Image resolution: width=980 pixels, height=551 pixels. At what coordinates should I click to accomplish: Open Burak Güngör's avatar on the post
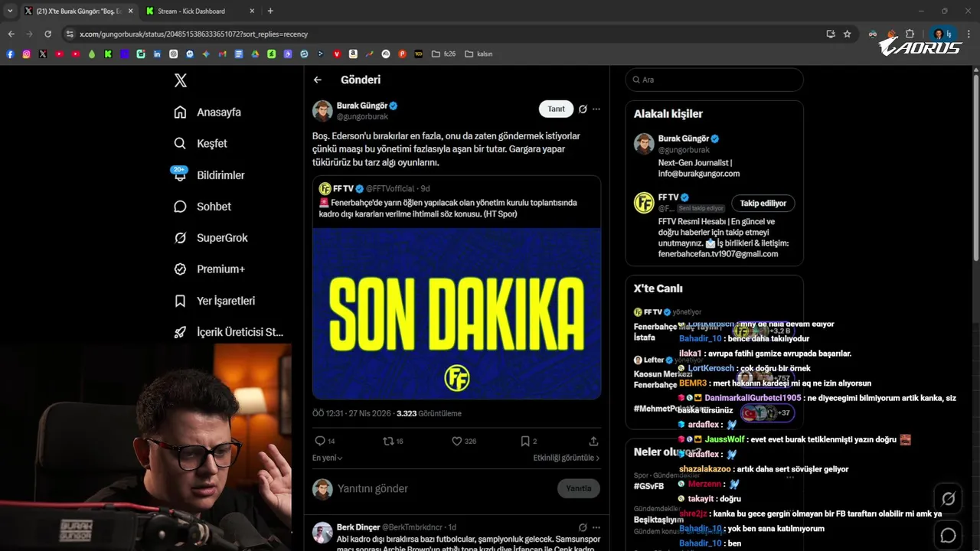coord(322,110)
